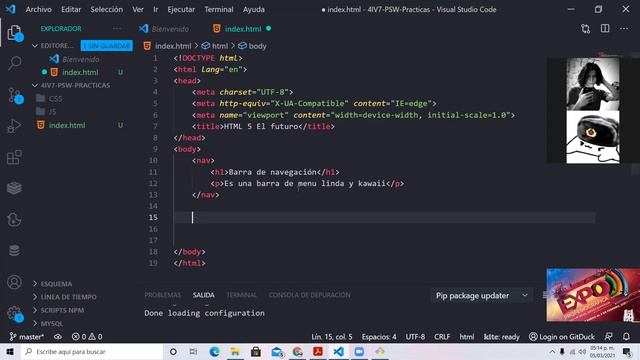Image resolution: width=640 pixels, height=360 pixels.
Task: Open the Run and Debug view
Action: pyautogui.click(x=14, y=126)
